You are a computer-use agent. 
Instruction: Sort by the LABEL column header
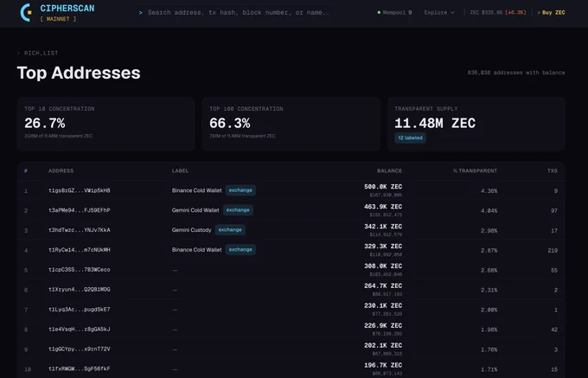coord(181,170)
